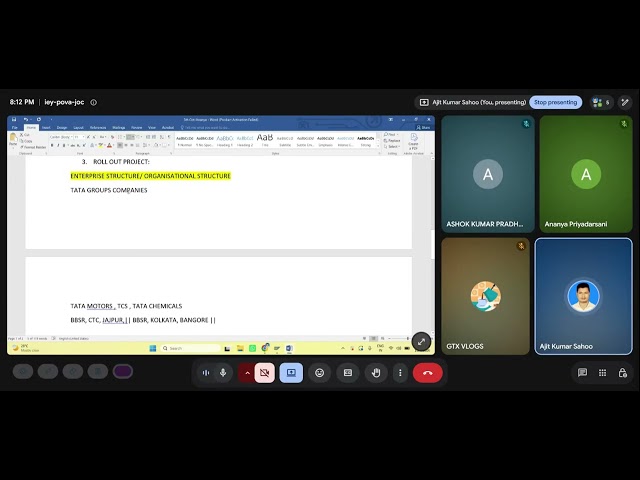Open the File tab in Word

pyautogui.click(x=15, y=128)
